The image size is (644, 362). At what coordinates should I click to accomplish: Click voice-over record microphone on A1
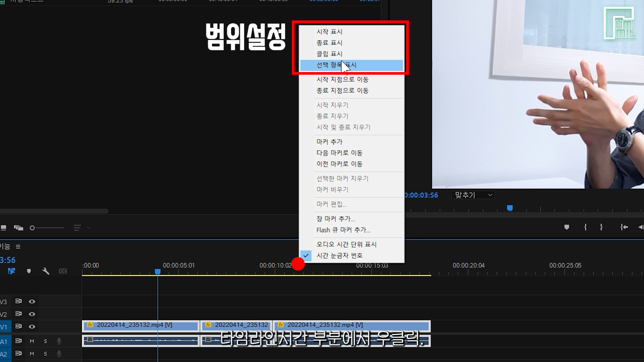59,341
